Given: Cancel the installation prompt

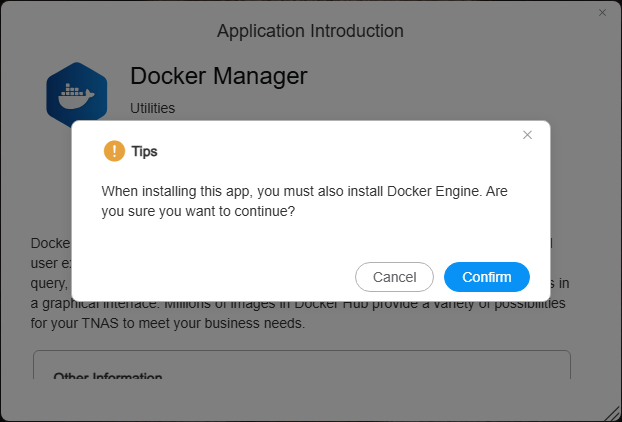Looking at the screenshot, I should click(x=394, y=277).
